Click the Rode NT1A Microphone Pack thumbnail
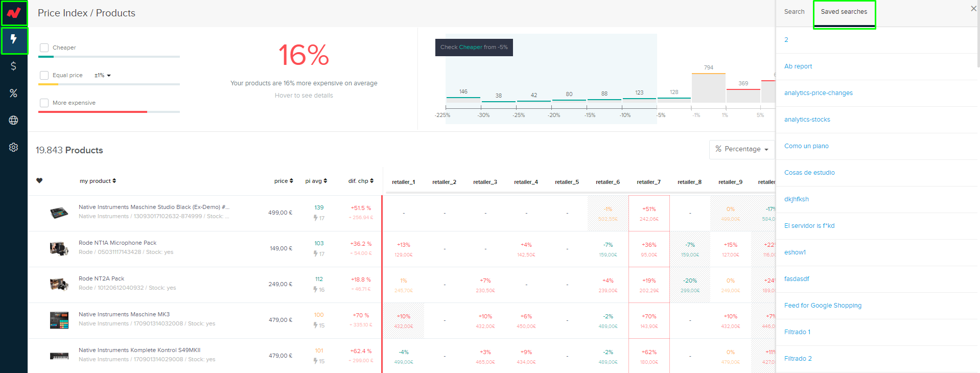 coord(59,249)
